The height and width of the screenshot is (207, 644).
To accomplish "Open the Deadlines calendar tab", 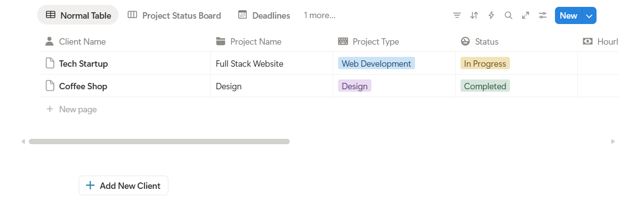I will (264, 16).
